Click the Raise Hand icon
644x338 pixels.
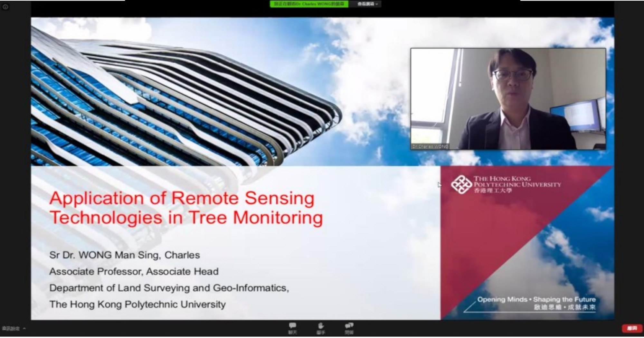(321, 328)
